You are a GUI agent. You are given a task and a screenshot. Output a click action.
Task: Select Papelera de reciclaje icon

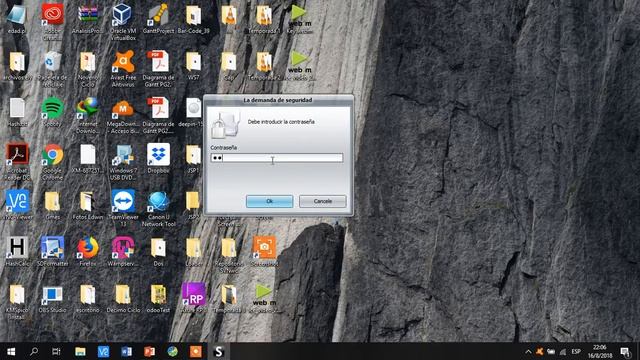(53, 68)
